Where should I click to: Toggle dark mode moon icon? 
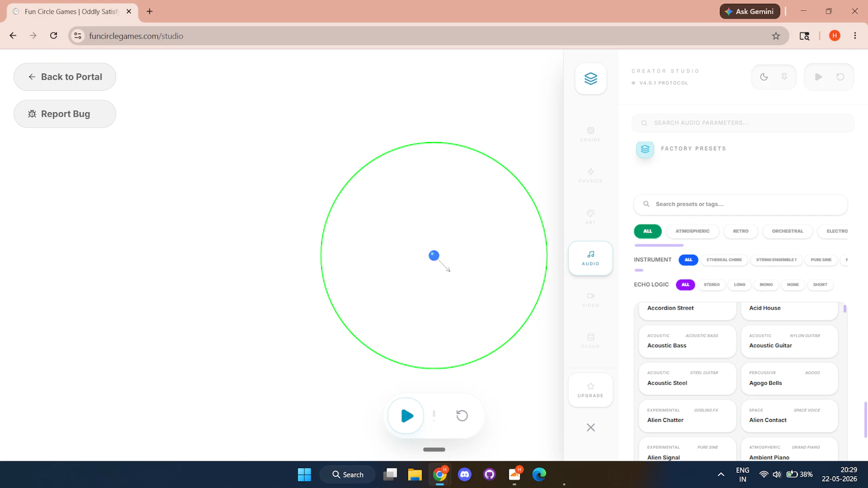(x=764, y=77)
